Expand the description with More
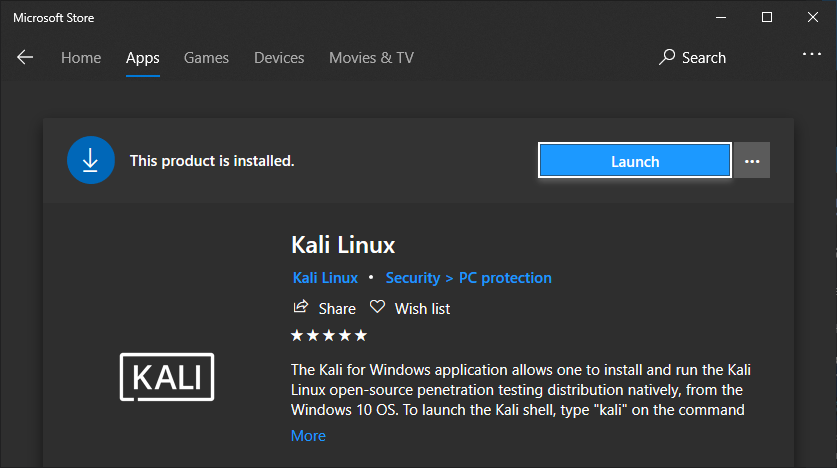This screenshot has width=837, height=468. tap(308, 435)
